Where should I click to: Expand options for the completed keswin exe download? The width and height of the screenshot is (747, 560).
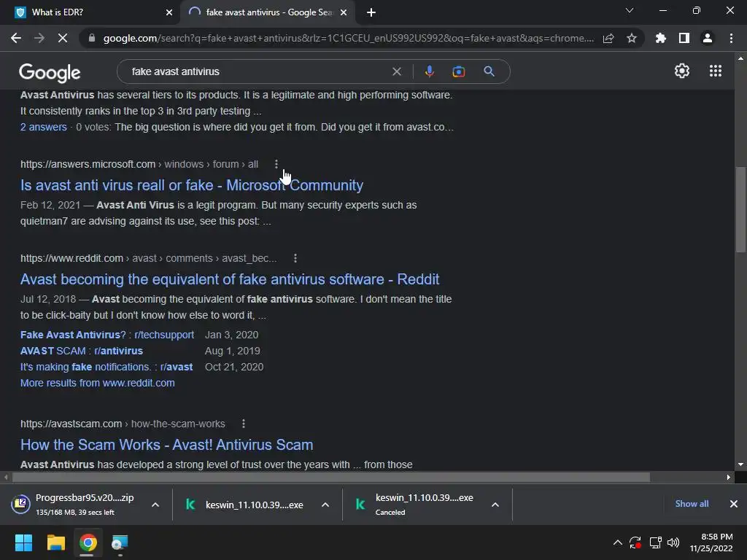pyautogui.click(x=325, y=505)
